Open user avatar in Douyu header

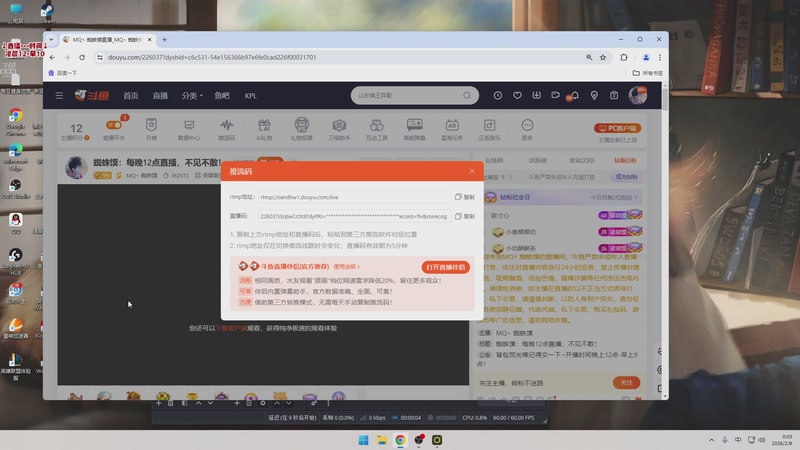click(638, 95)
